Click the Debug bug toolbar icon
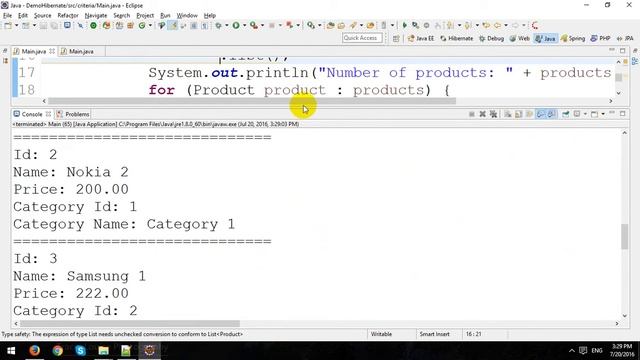640x360 pixels. coord(219,25)
